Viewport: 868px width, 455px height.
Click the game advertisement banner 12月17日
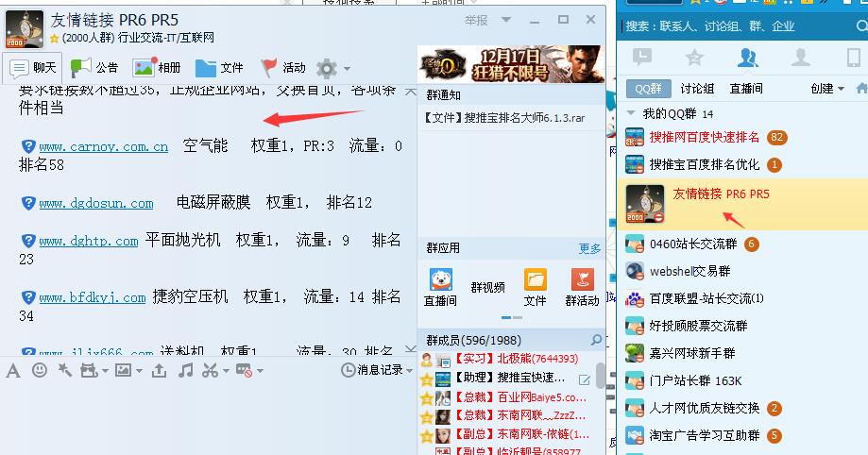pos(510,64)
